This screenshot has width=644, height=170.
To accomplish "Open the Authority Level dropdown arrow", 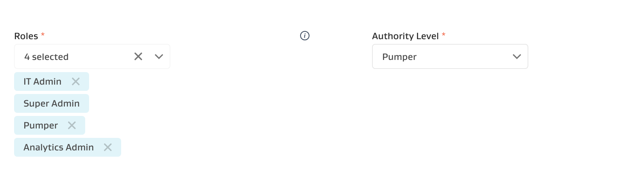I will [x=517, y=57].
